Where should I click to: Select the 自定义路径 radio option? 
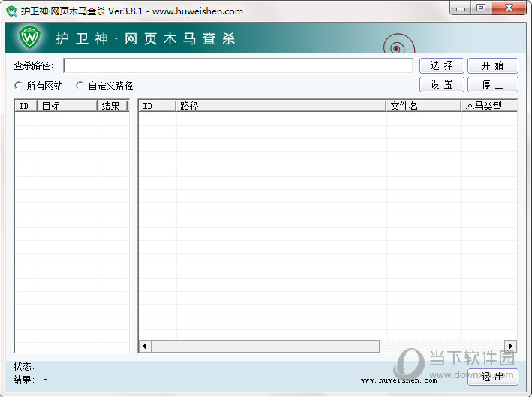pos(104,86)
